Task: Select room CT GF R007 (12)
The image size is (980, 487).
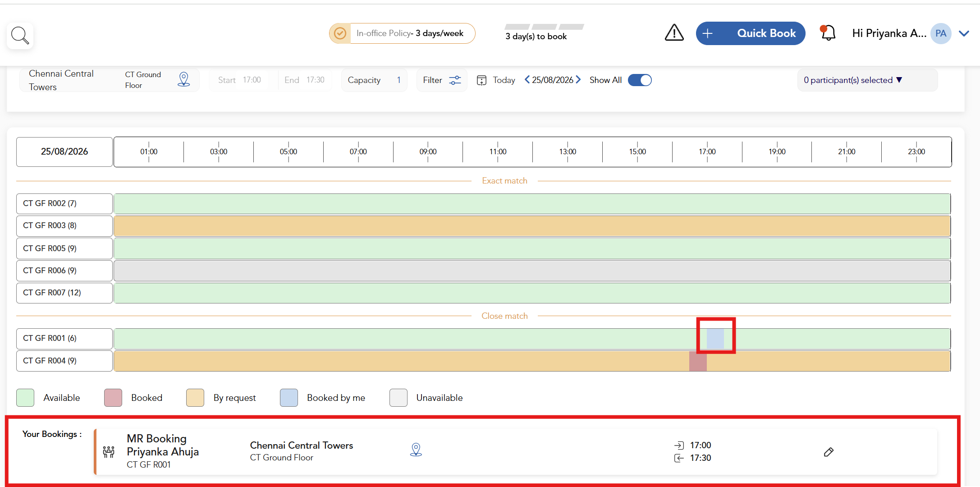Action: [64, 293]
